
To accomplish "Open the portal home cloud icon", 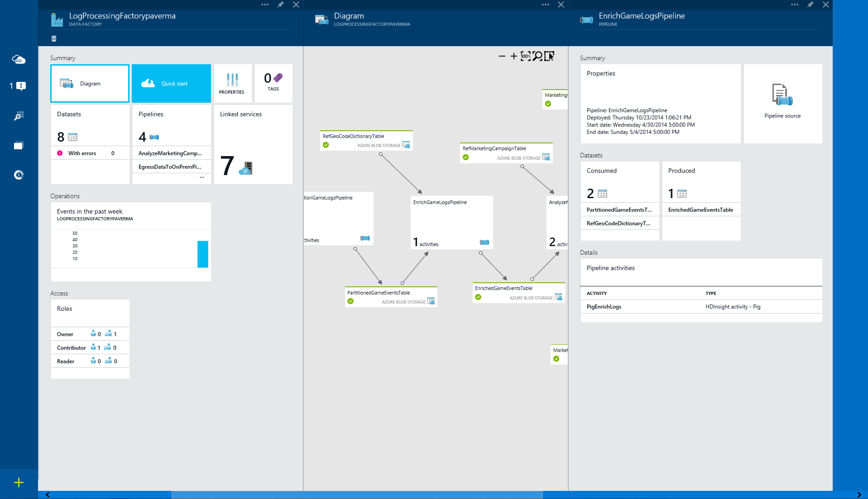I will point(19,59).
